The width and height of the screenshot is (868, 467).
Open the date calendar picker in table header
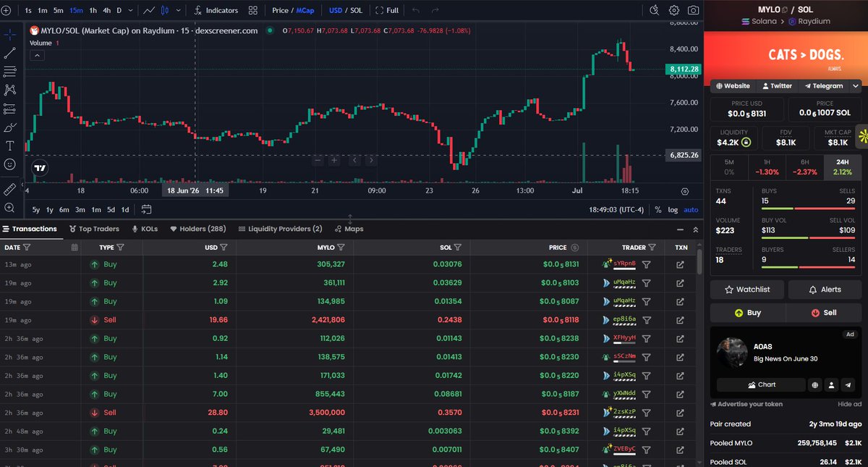[x=75, y=247]
